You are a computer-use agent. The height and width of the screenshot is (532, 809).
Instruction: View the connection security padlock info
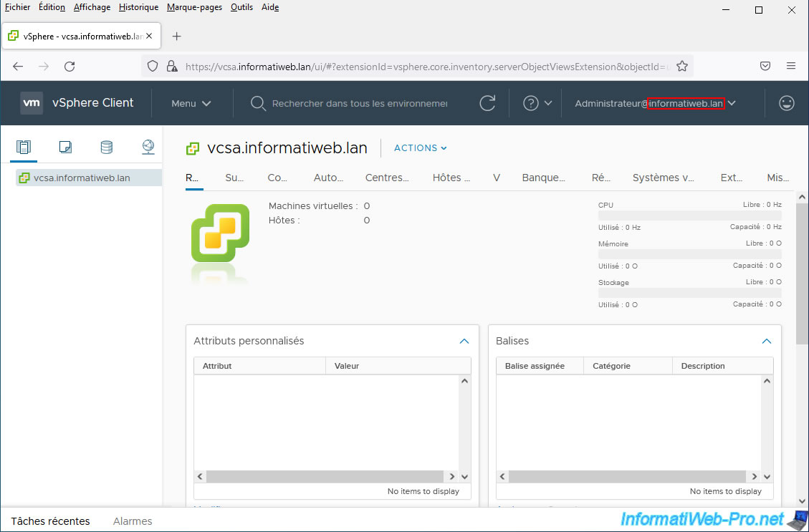(172, 66)
